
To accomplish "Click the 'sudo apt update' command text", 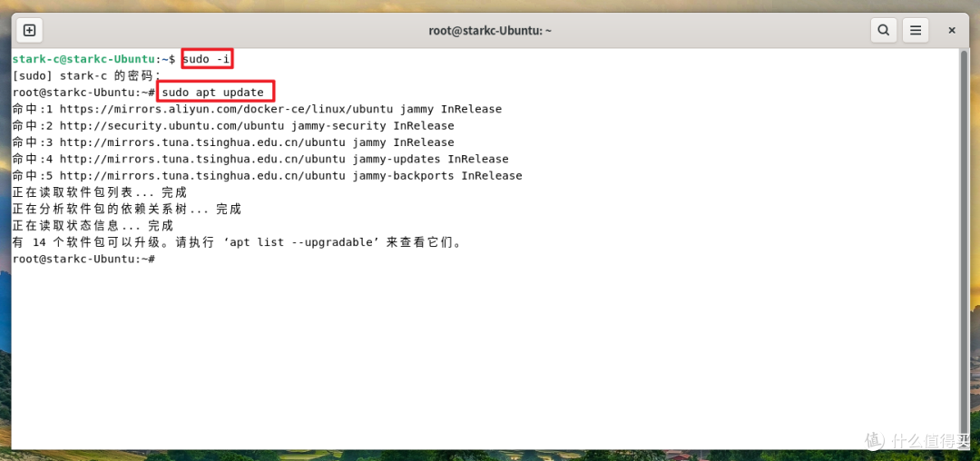I will [213, 93].
